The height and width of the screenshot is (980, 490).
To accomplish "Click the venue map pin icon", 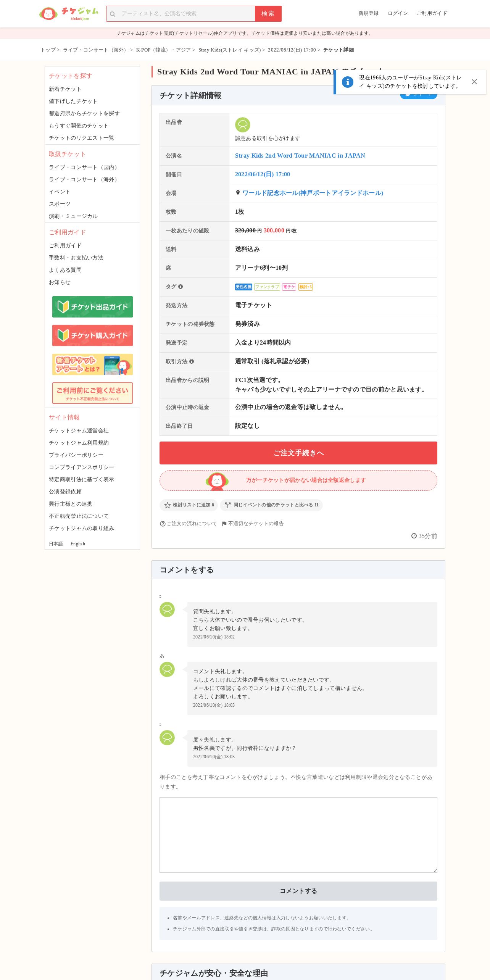I will pos(238,193).
